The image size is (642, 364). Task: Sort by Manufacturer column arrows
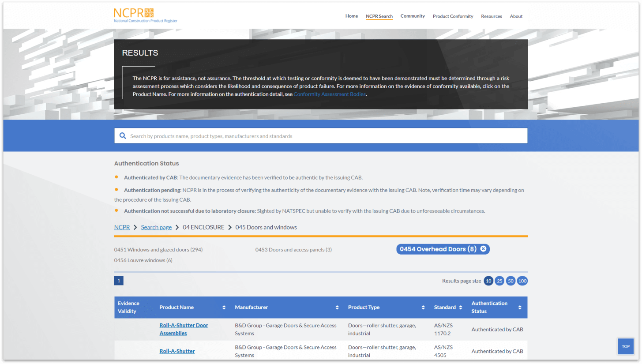(337, 308)
